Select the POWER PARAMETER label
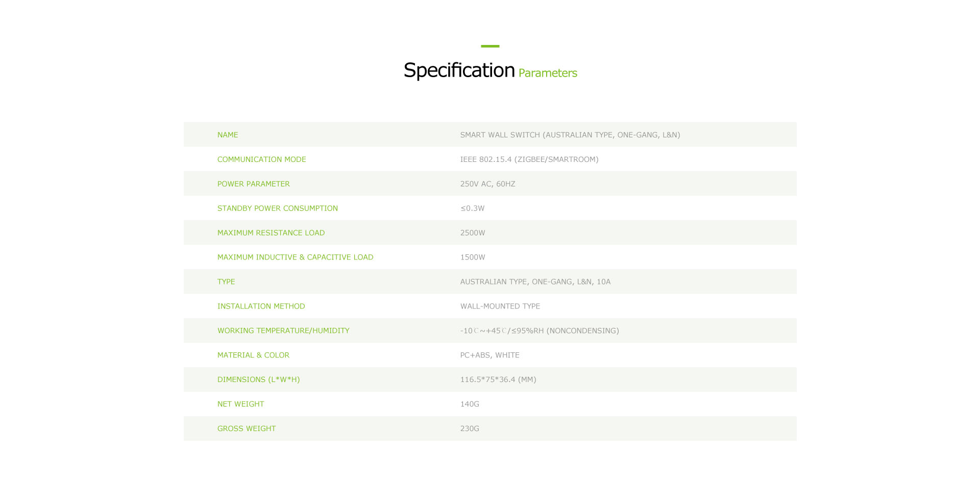 point(254,184)
